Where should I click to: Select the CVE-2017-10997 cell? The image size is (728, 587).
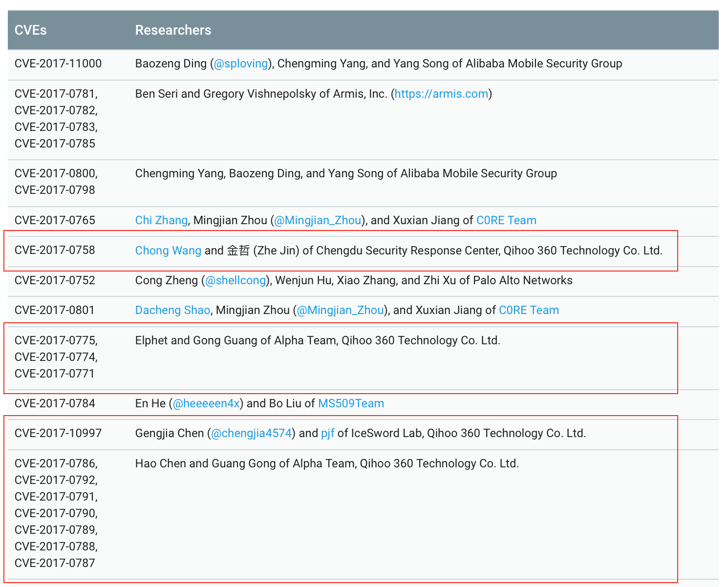[58, 433]
